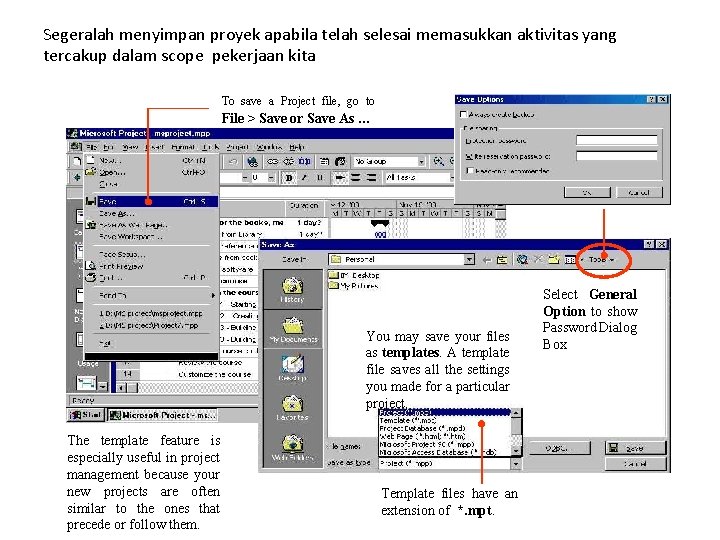720x540 pixels.
Task: Click the Views icon in Save As toolbar
Action: [570, 260]
